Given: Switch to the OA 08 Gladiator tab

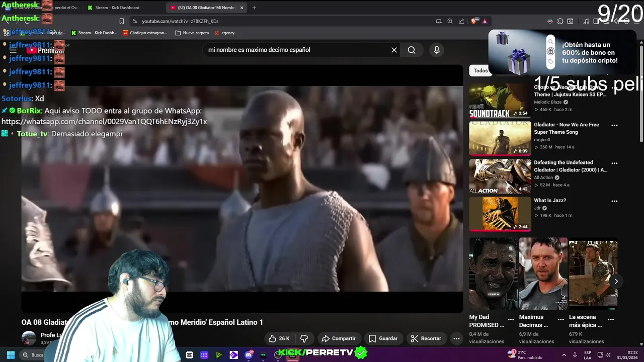Looking at the screenshot, I should tap(206, 8).
